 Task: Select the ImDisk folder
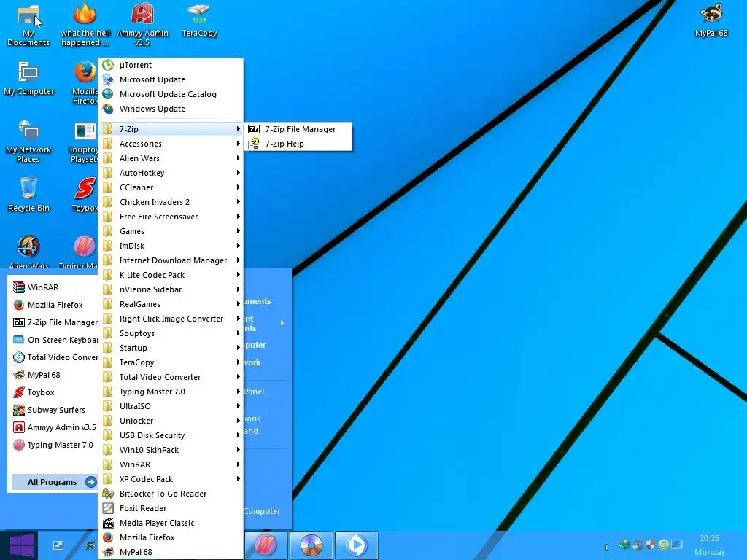171,246
